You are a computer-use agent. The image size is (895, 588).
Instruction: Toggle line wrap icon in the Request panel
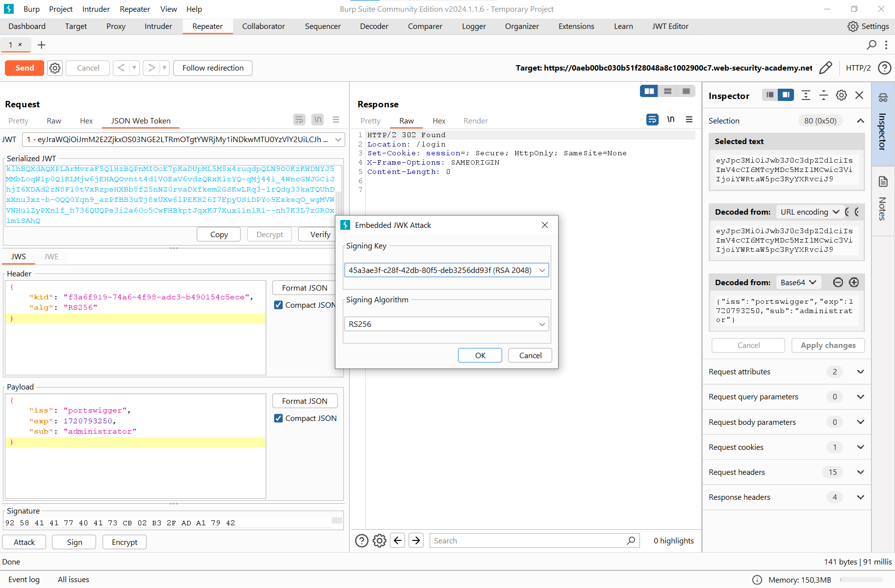(x=299, y=120)
